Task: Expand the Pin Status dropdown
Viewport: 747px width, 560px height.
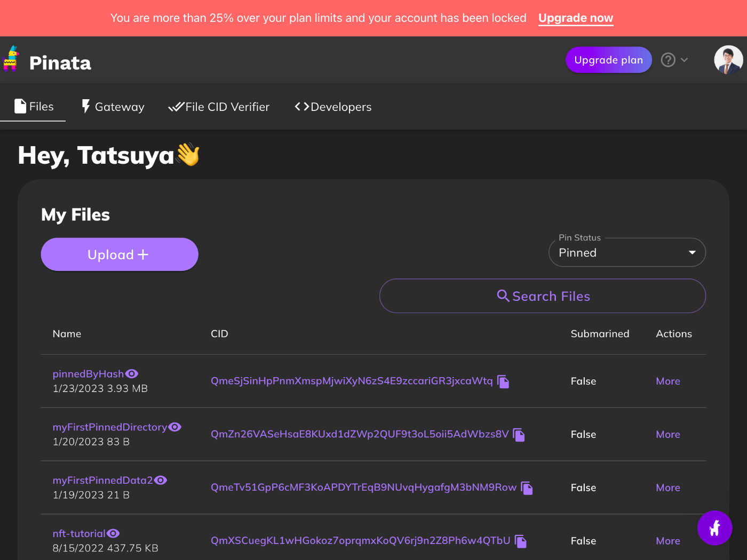Action: (x=627, y=252)
